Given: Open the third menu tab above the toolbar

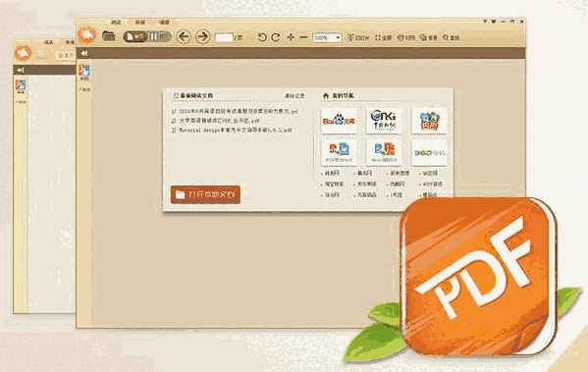Looking at the screenshot, I should click(164, 23).
